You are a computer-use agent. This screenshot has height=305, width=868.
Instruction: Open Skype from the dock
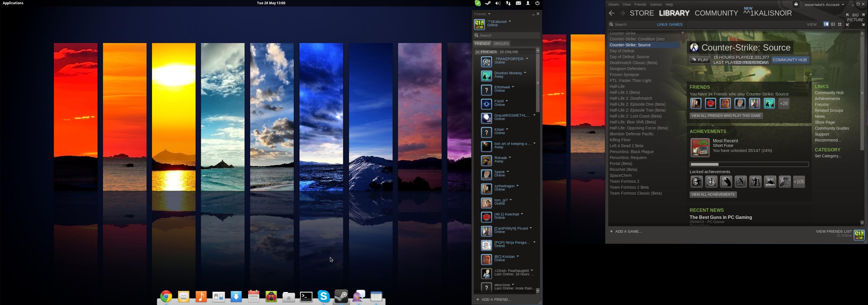(x=323, y=296)
